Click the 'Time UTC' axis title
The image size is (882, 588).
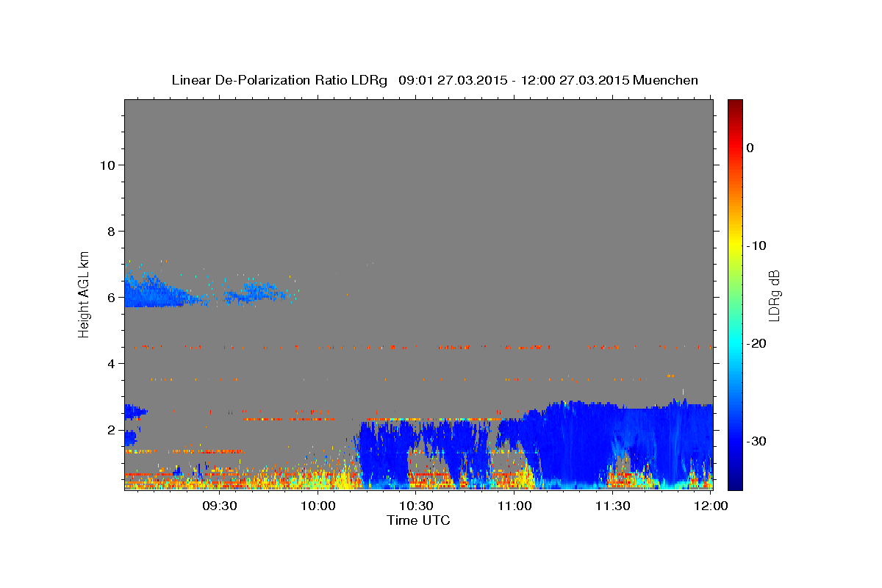pos(418,520)
